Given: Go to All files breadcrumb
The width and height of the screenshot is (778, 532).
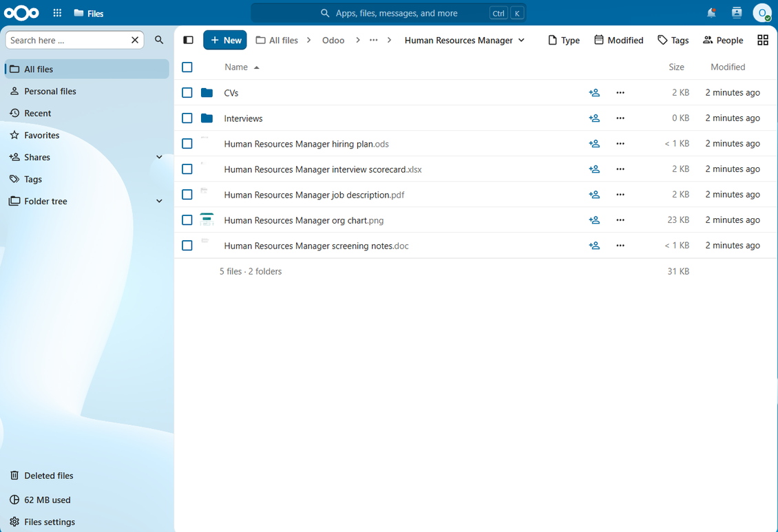Looking at the screenshot, I should pyautogui.click(x=277, y=40).
